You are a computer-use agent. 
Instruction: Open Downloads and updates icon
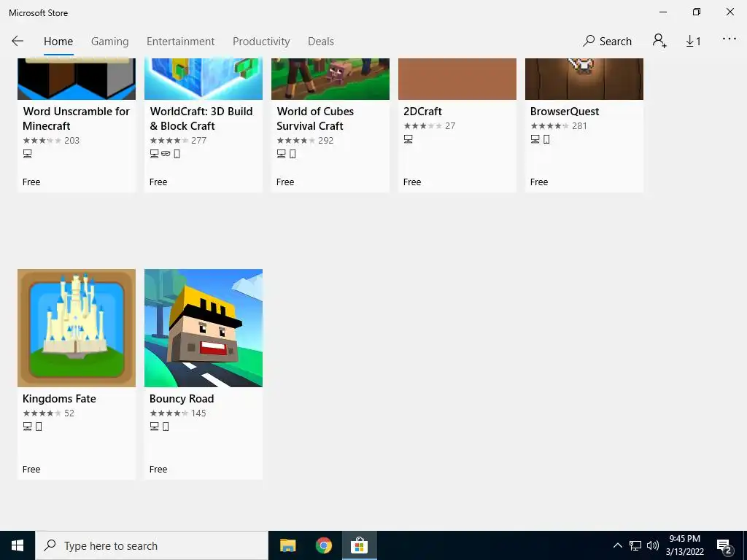(693, 42)
